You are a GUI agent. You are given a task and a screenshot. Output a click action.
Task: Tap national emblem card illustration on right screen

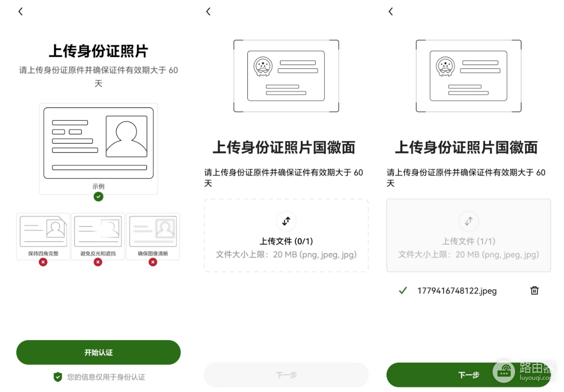(468, 76)
